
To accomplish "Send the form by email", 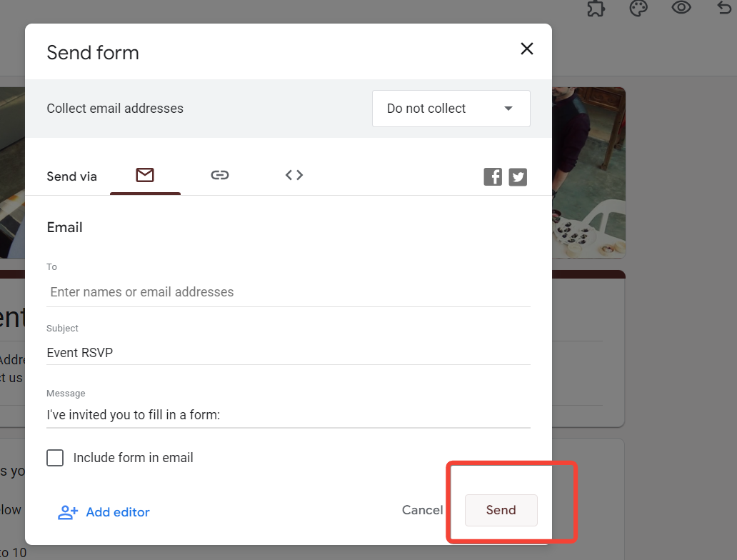I will pyautogui.click(x=501, y=510).
